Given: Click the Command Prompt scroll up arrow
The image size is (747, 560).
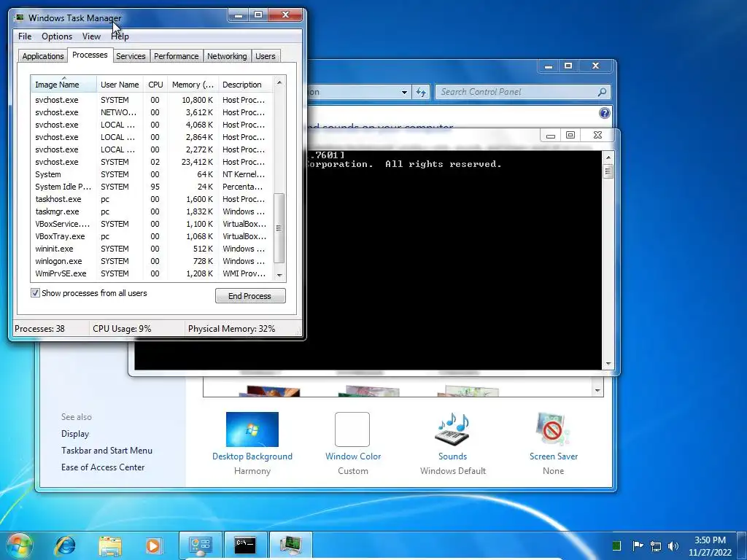Looking at the screenshot, I should tap(608, 157).
